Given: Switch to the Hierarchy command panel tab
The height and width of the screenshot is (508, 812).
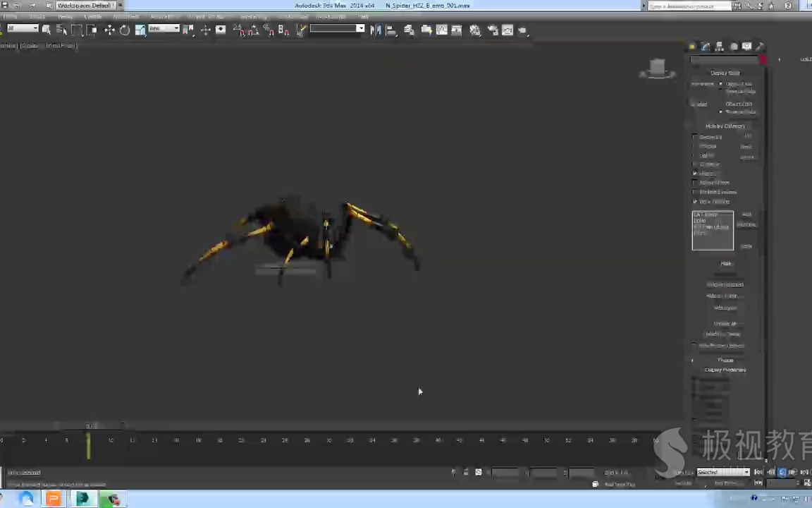Looking at the screenshot, I should [x=719, y=47].
